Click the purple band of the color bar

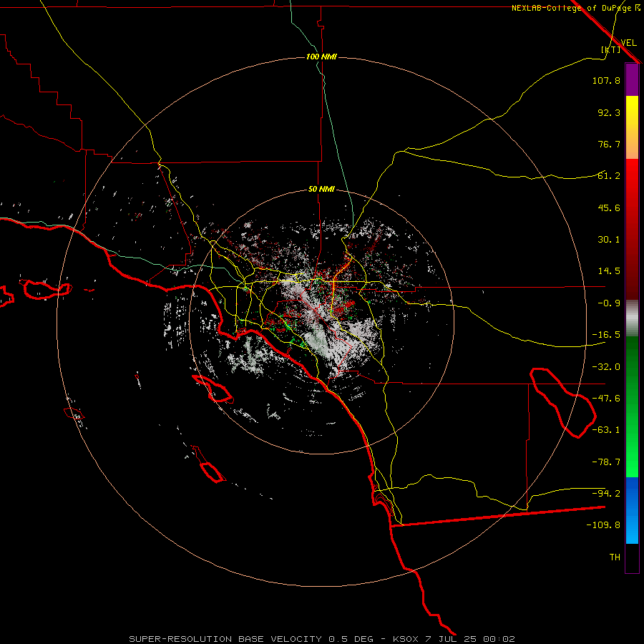(x=632, y=79)
